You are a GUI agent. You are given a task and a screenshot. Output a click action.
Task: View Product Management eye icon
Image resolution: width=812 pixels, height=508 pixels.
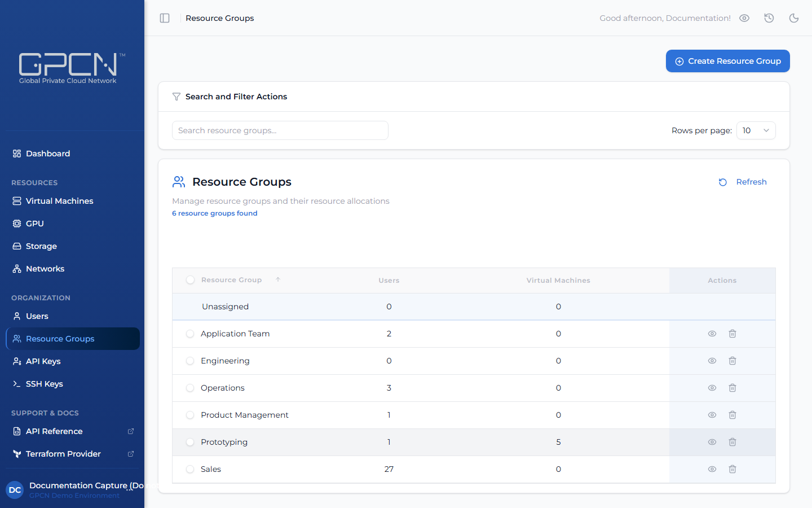[712, 415]
